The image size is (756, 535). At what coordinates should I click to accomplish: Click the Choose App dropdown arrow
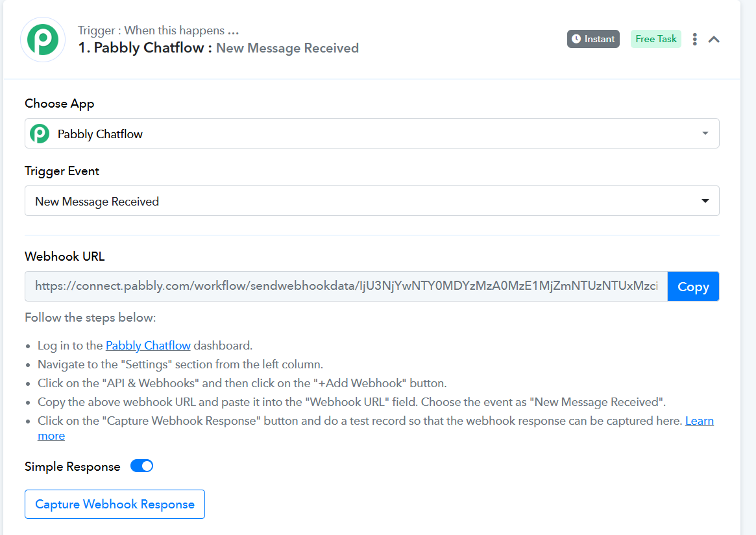pos(705,134)
